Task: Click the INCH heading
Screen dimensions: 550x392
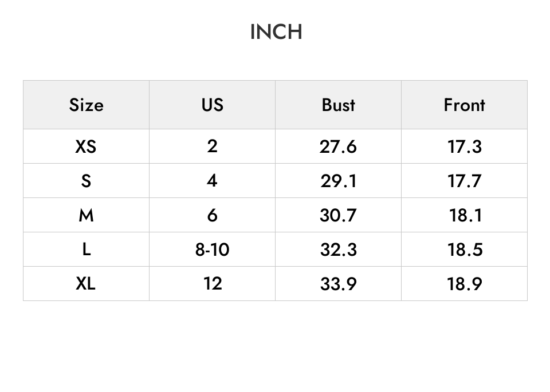Action: [x=276, y=32]
